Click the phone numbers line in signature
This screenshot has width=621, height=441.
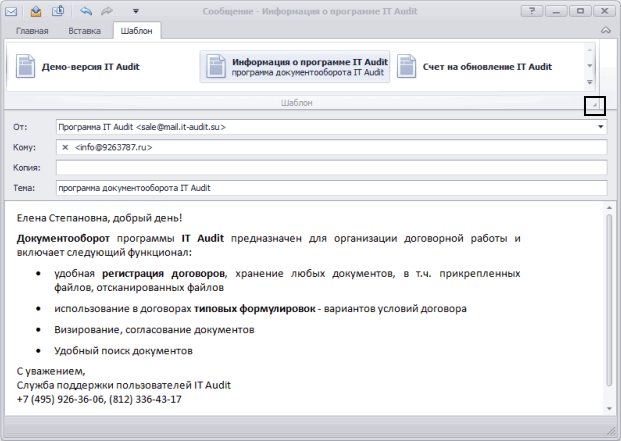pos(99,399)
